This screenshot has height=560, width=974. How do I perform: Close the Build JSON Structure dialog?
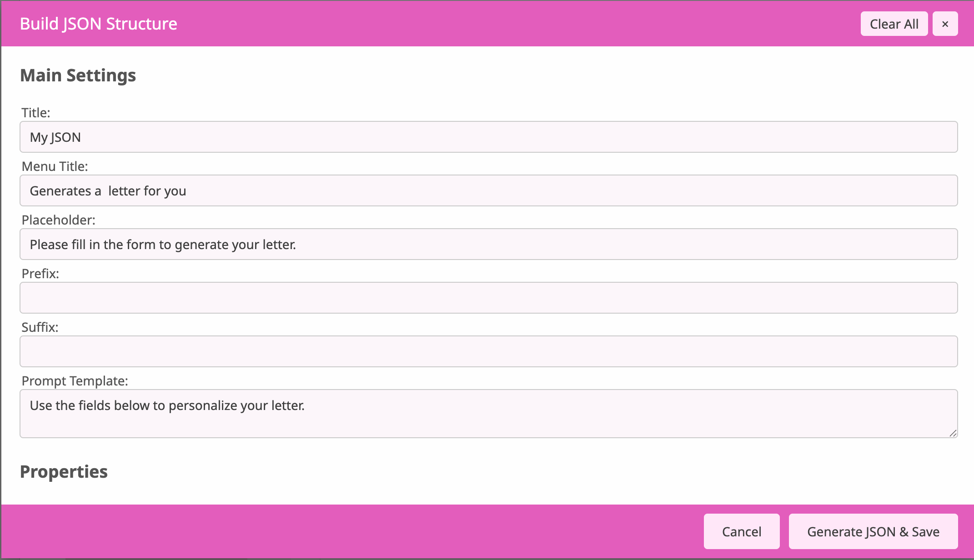point(945,24)
